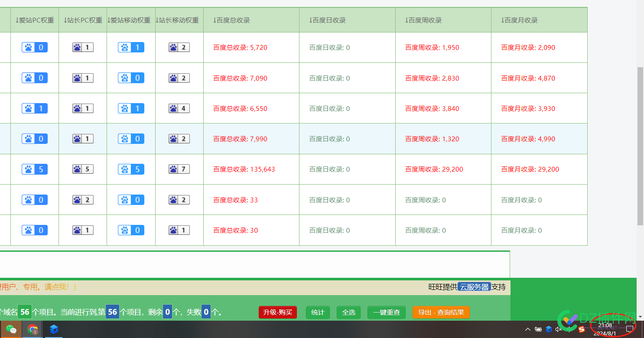Sort by 站长移动权重 column header

pyautogui.click(x=179, y=20)
